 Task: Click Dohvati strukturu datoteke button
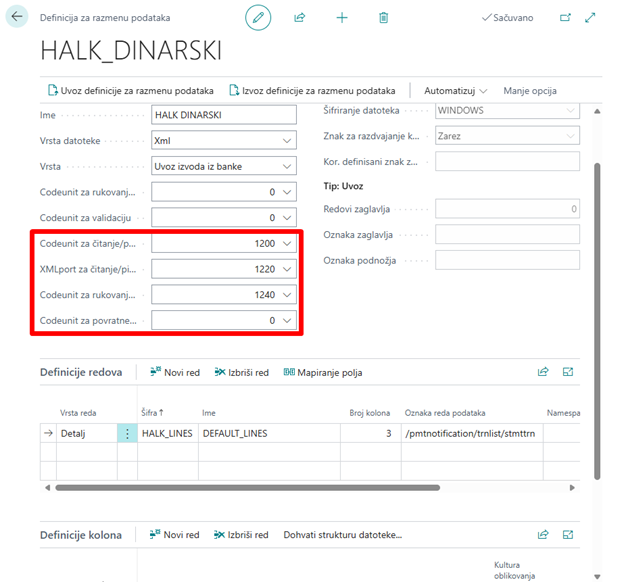[x=342, y=535]
